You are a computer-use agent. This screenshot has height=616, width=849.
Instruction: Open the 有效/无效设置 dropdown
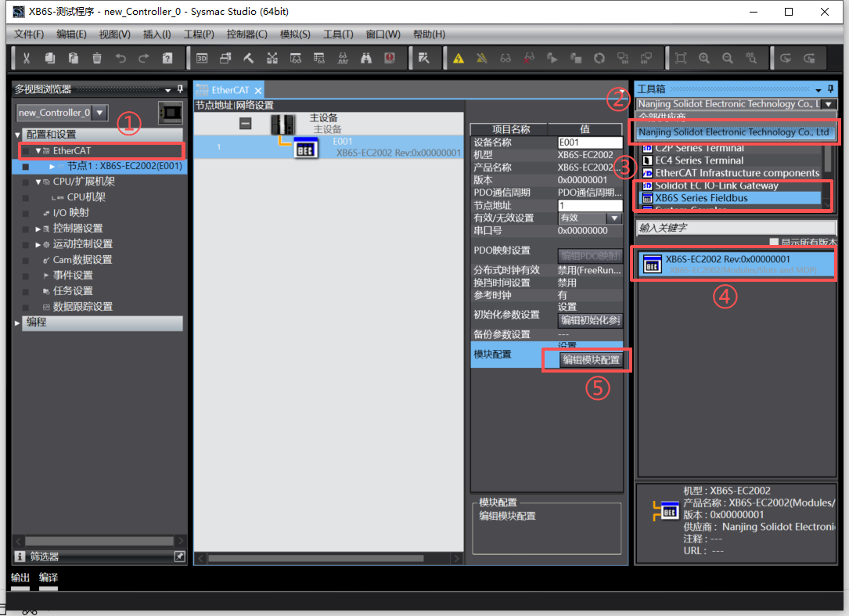[x=614, y=218]
